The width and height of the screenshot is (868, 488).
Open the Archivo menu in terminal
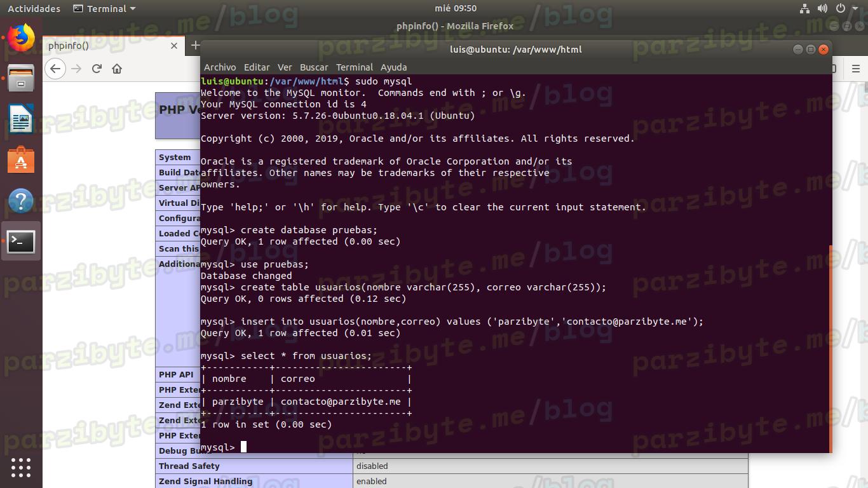tap(220, 67)
